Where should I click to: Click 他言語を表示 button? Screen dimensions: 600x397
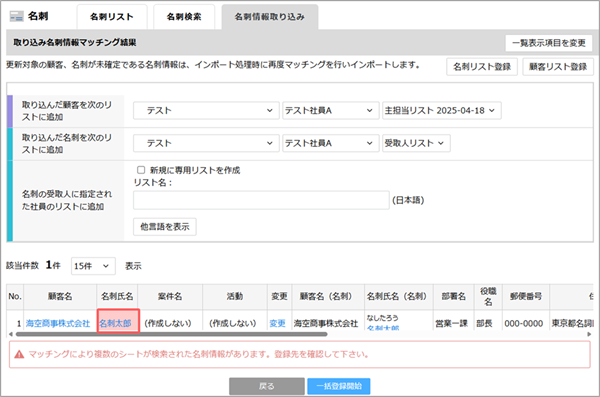(165, 227)
